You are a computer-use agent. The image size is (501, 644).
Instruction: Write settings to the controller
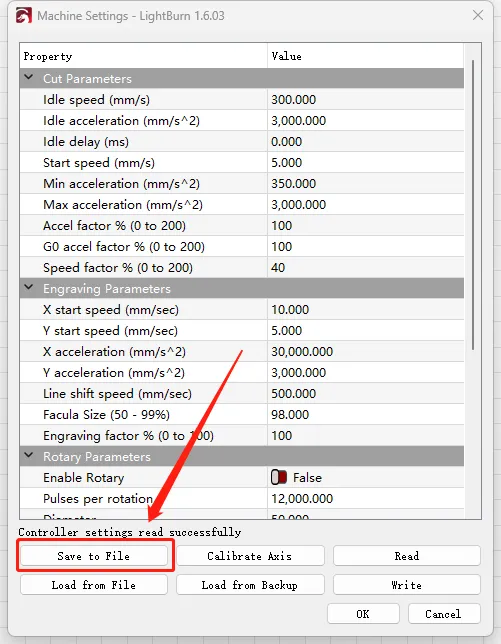[x=407, y=584]
